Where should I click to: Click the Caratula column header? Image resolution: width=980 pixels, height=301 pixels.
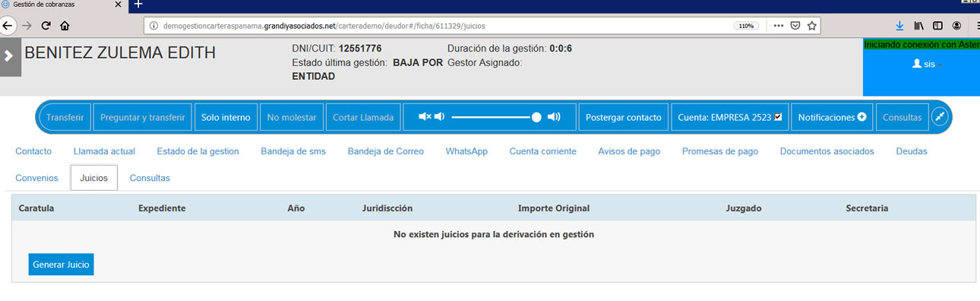coord(36,208)
